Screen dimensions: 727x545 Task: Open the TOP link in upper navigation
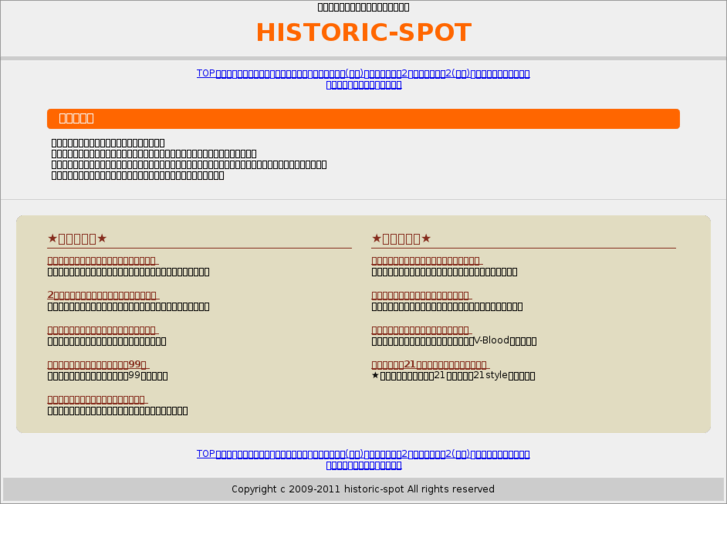click(206, 73)
